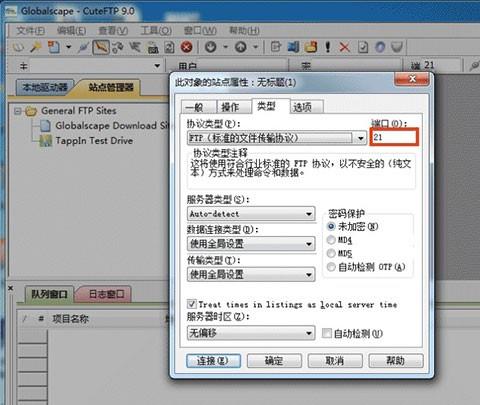The width and height of the screenshot is (480, 405).
Task: Switch to the 选项 dialog tab
Action: (306, 107)
